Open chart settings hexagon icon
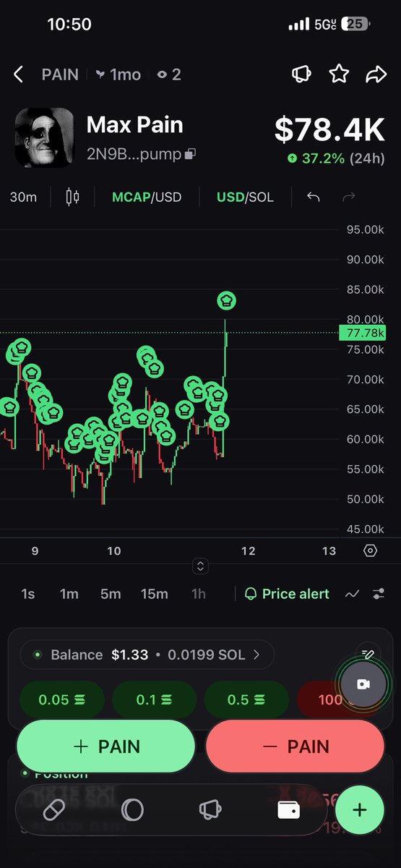The height and width of the screenshot is (868, 401). pos(370,551)
